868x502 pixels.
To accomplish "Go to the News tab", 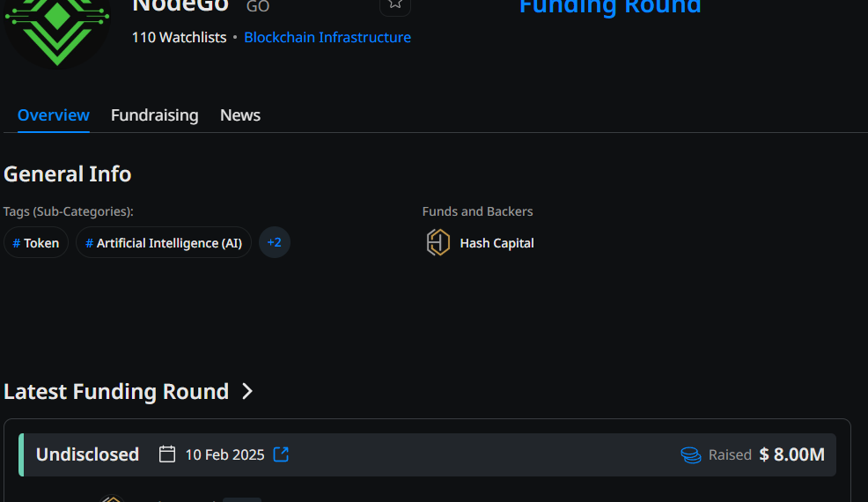I will click(240, 115).
